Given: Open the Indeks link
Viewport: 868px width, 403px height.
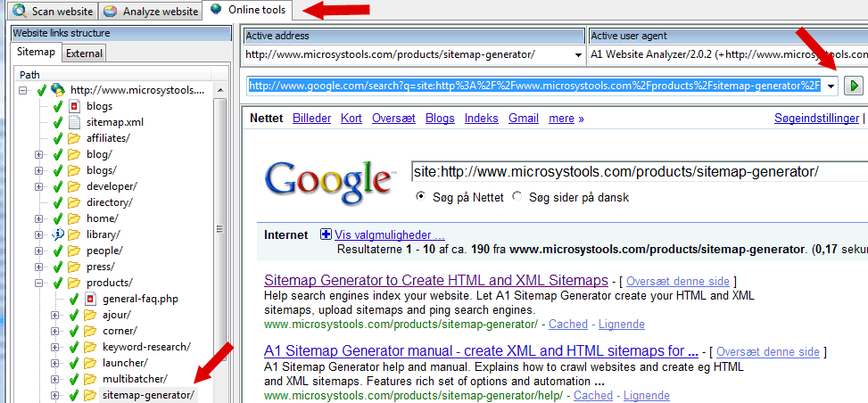Looking at the screenshot, I should (x=482, y=118).
